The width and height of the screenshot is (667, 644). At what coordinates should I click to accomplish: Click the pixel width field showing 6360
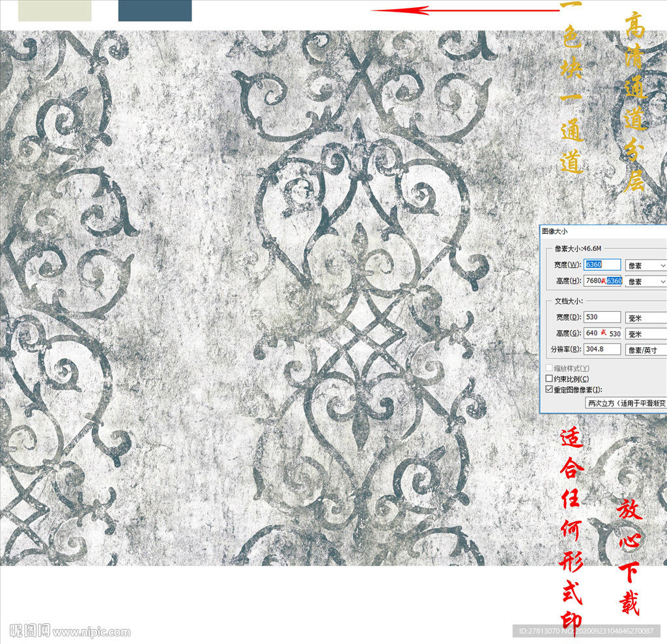pyautogui.click(x=603, y=265)
